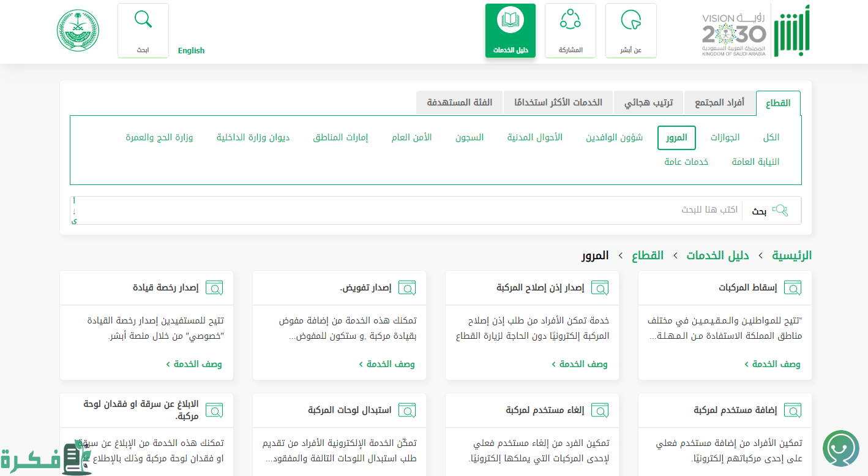Click the بحث search icon in filter bar
This screenshot has width=868, height=476.
pos(780,211)
